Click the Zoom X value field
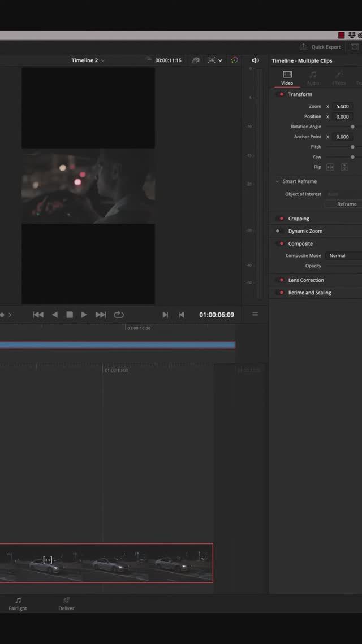362x644 pixels. pos(343,106)
